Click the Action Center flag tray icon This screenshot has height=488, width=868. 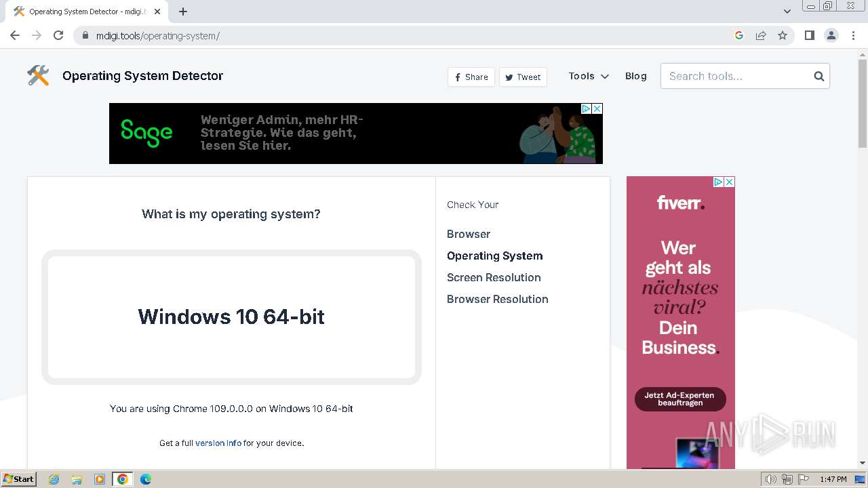point(804,479)
